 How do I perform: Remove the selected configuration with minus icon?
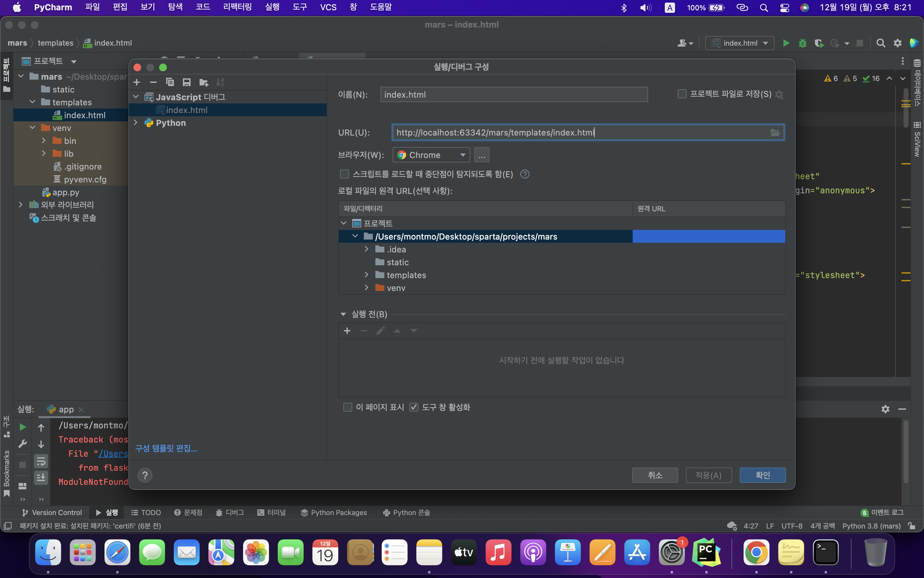click(153, 82)
